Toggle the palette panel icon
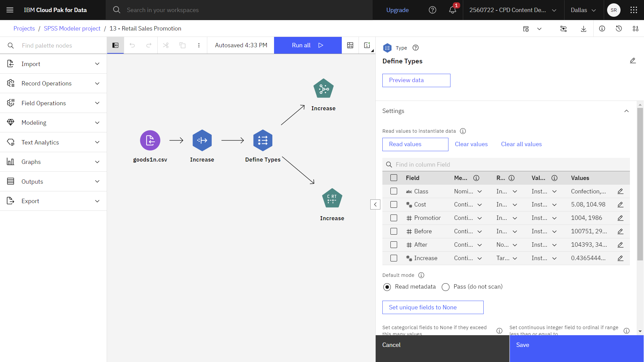 [115, 45]
